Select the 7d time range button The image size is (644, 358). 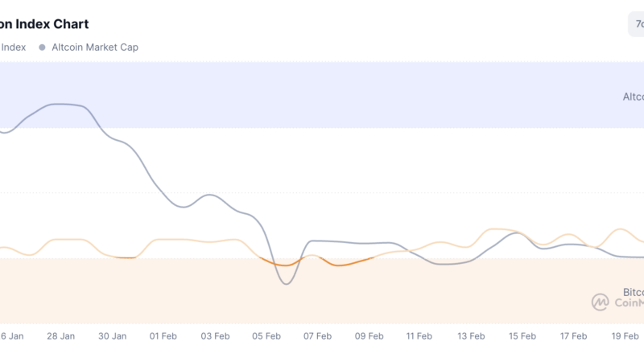pyautogui.click(x=636, y=24)
